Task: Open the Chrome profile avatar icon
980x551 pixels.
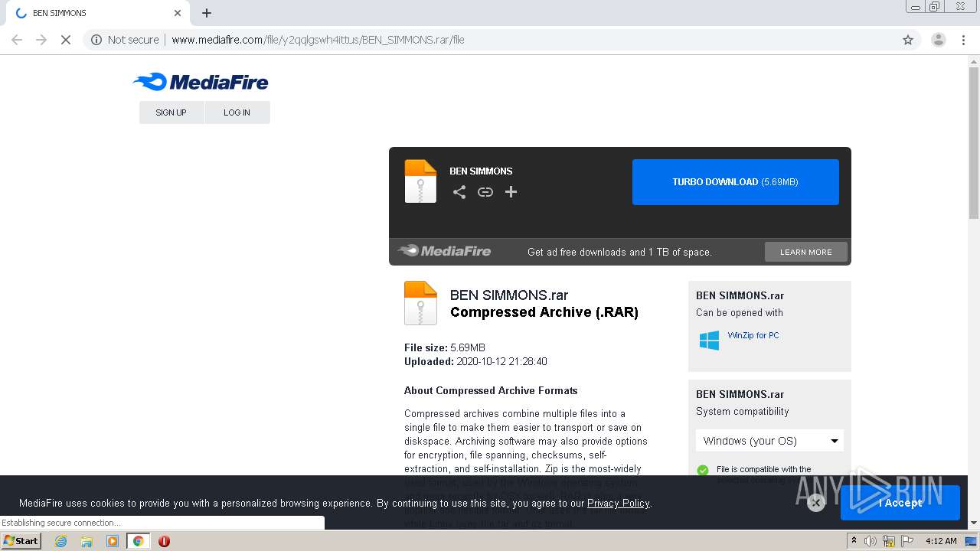Action: (x=939, y=40)
